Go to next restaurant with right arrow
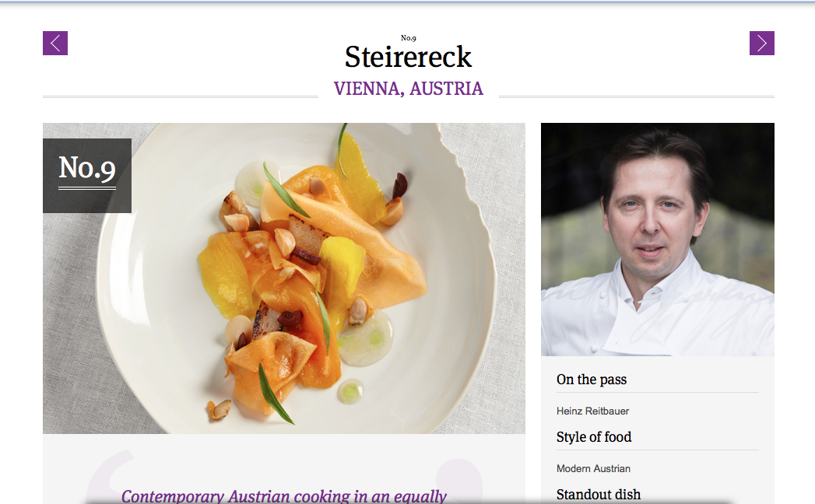The image size is (815, 504). click(761, 43)
